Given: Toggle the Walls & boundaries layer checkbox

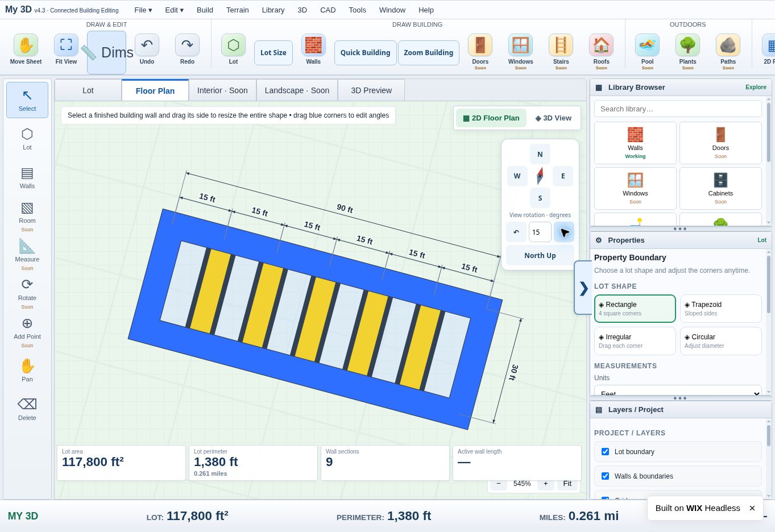Looking at the screenshot, I should (x=605, y=476).
